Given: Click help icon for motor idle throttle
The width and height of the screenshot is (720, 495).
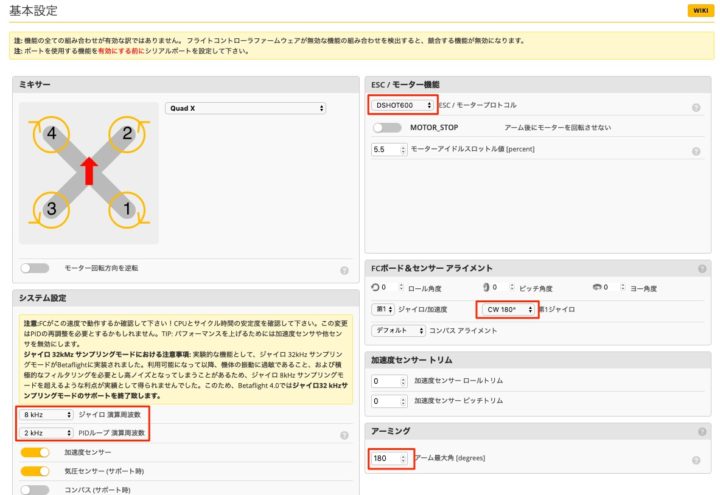Looking at the screenshot, I should pyautogui.click(x=695, y=150).
